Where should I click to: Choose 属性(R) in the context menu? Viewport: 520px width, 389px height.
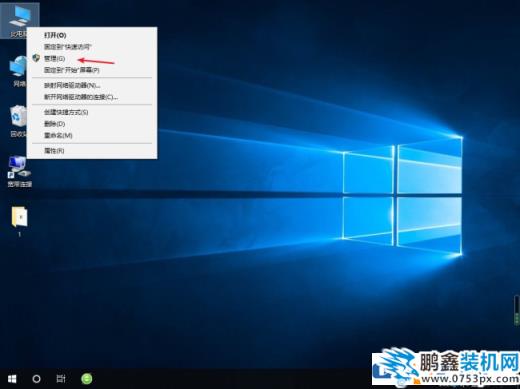[x=92, y=151]
